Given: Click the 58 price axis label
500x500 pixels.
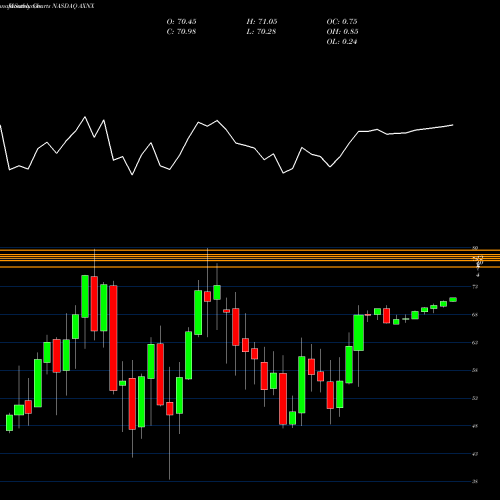Looking at the screenshot, I should pyautogui.click(x=476, y=370).
